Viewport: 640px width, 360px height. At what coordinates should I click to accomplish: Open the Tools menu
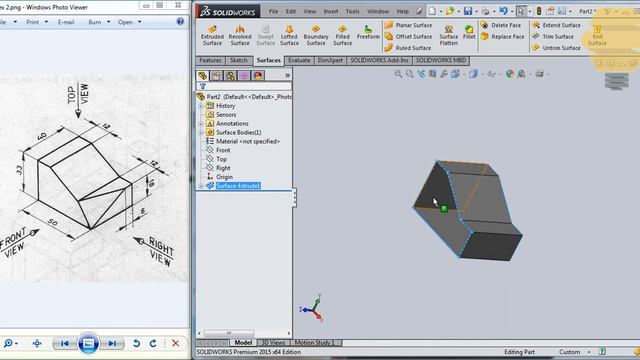(x=353, y=11)
